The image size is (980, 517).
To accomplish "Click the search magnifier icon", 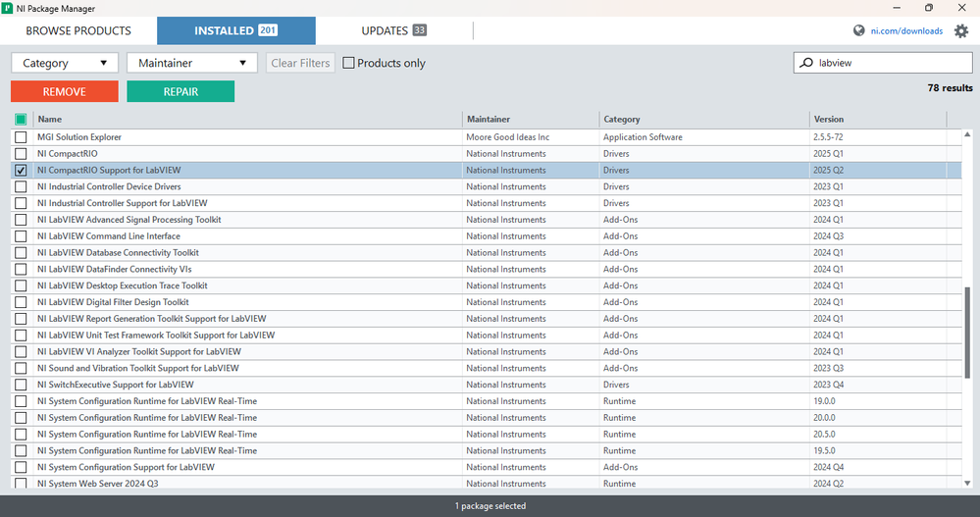I will [807, 63].
